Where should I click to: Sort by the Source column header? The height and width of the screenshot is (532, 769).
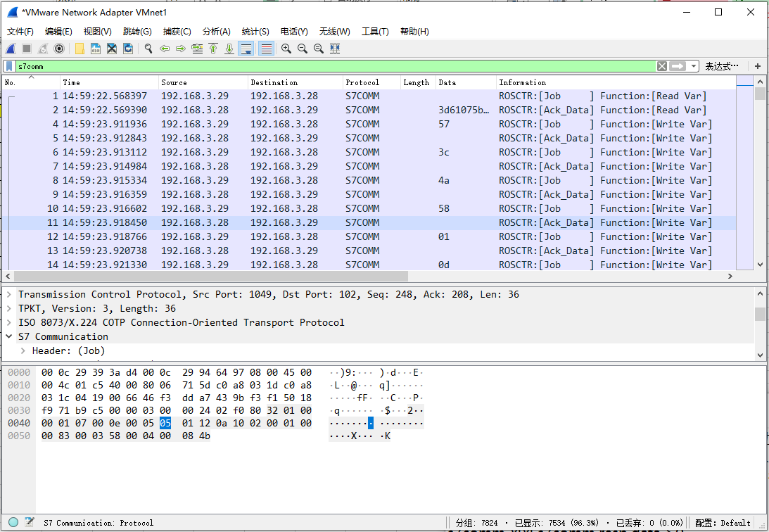203,82
